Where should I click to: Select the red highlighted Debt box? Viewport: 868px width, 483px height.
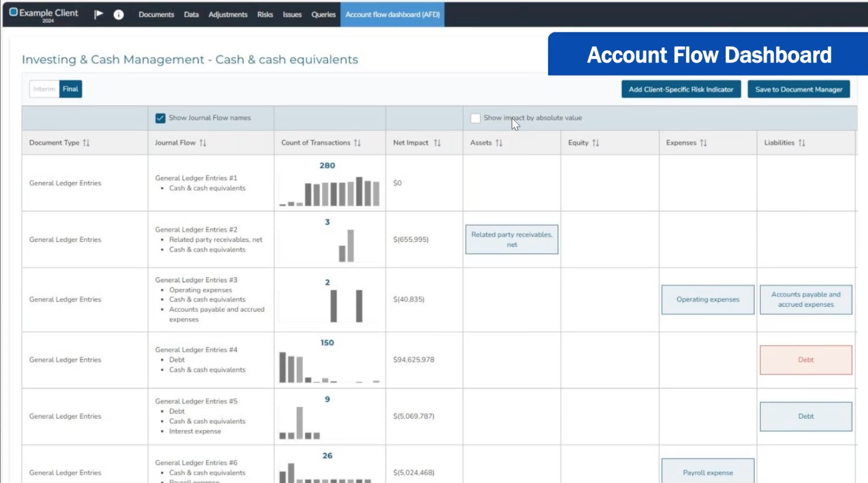(x=806, y=360)
